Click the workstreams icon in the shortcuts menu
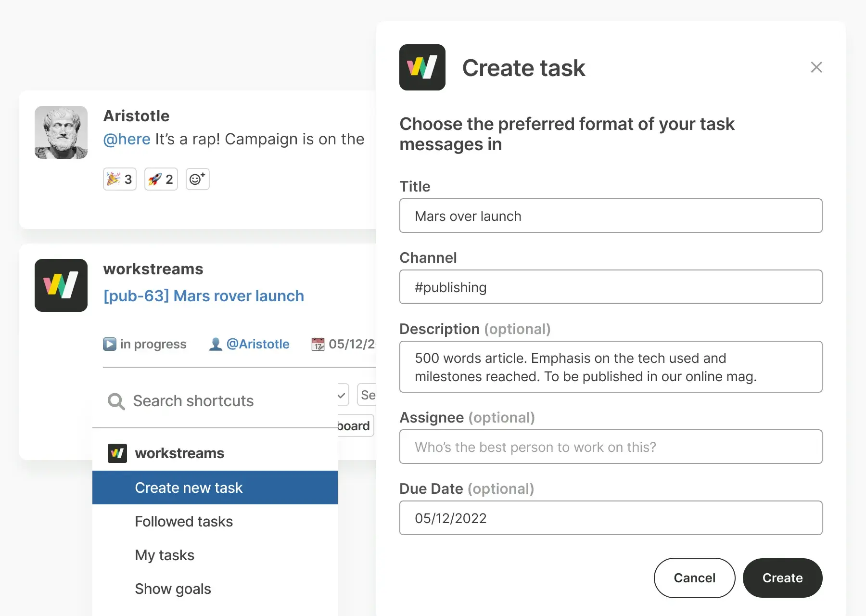Viewport: 866px width, 616px height. 117,452
